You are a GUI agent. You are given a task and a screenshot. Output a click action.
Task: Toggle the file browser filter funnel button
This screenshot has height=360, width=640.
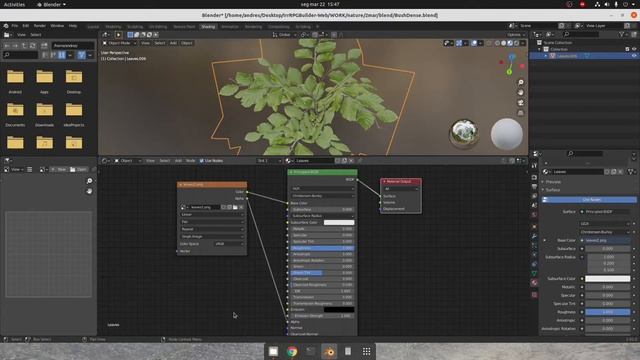tap(82, 55)
